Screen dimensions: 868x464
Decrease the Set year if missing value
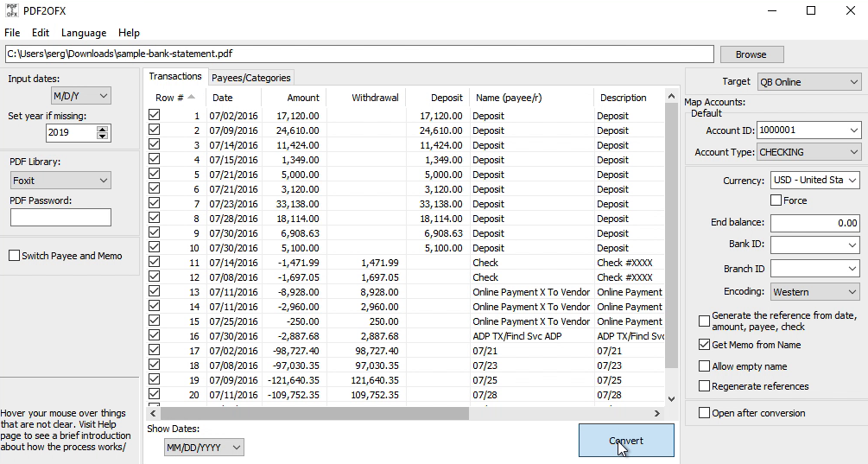[103, 137]
